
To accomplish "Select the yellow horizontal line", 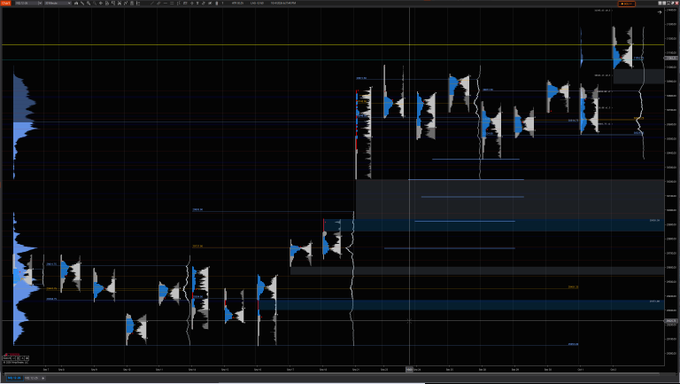I will coord(333,45).
